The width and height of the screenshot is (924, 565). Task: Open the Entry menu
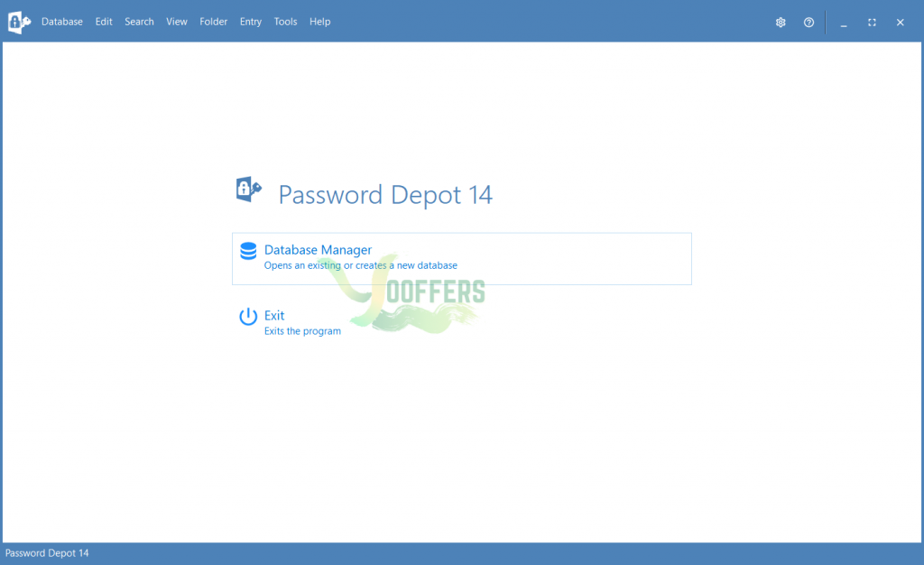[251, 22]
